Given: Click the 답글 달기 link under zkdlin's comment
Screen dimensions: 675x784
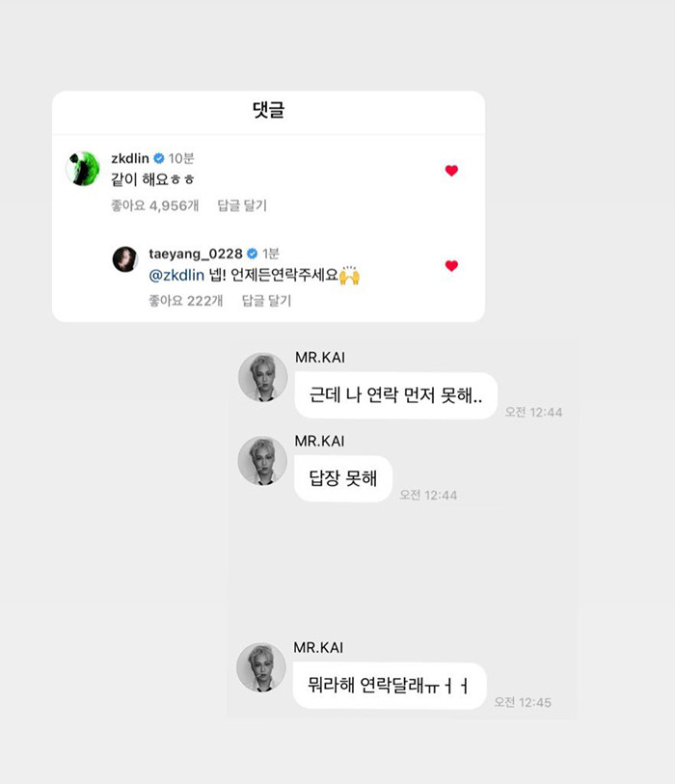Looking at the screenshot, I should coord(242,205).
